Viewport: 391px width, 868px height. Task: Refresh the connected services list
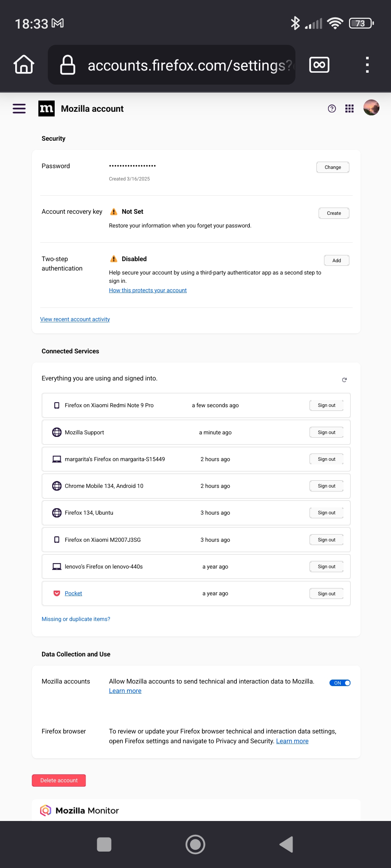(344, 380)
